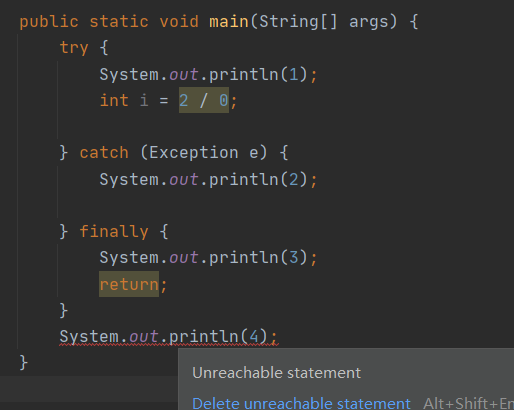Click the underlined System.out.println(4) statement
The width and height of the screenshot is (514, 410).
(x=169, y=336)
